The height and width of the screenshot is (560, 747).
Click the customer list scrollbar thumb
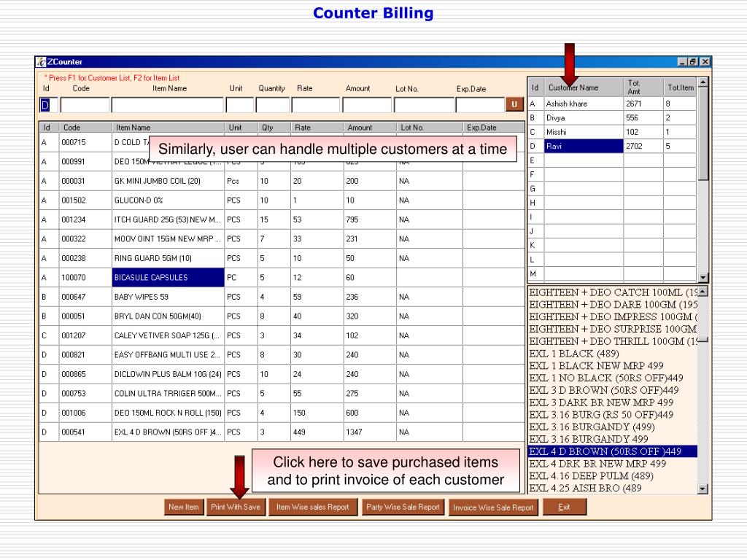pyautogui.click(x=703, y=134)
